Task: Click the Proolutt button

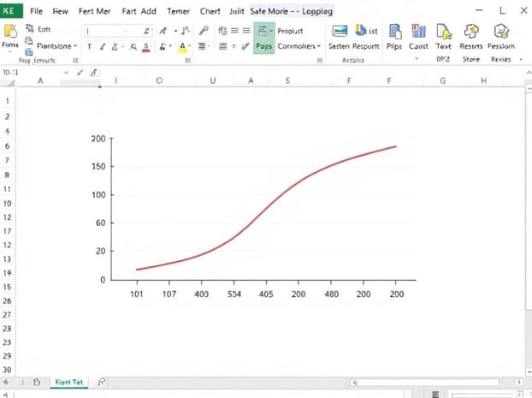Action: (x=290, y=31)
